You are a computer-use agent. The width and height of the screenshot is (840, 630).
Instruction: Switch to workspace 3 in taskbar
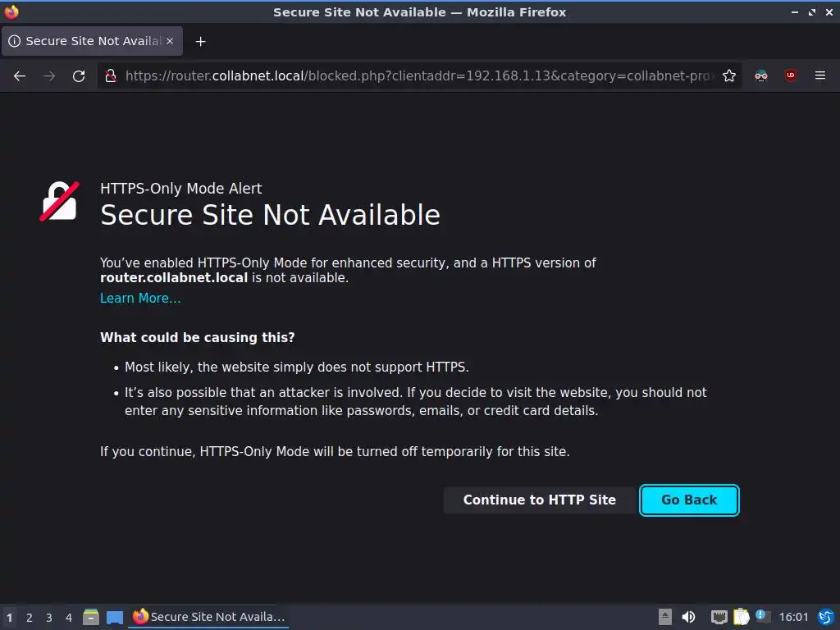[49, 618]
